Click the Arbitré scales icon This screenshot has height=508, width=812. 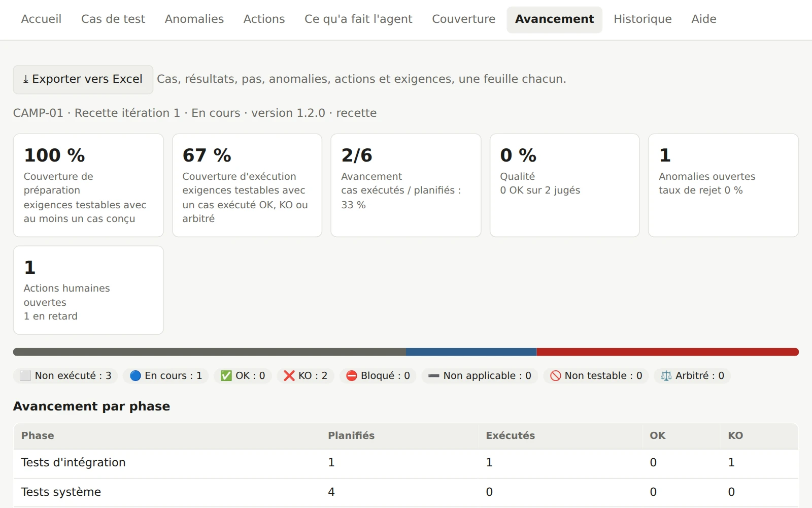point(666,376)
